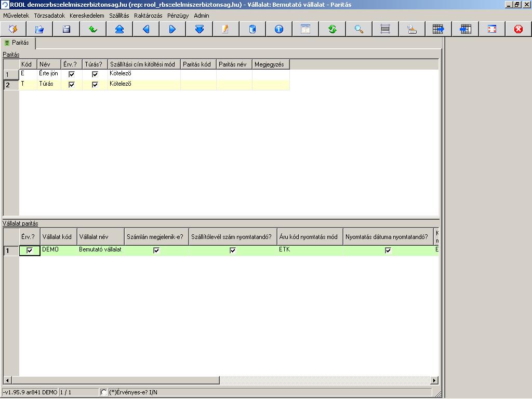Image resolution: width=532 pixels, height=399 pixels.
Task: Open search with magnifying glass icon
Action: (x=358, y=29)
